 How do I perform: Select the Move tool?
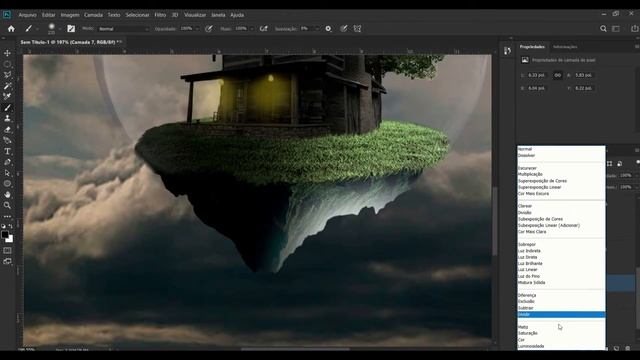click(x=7, y=53)
